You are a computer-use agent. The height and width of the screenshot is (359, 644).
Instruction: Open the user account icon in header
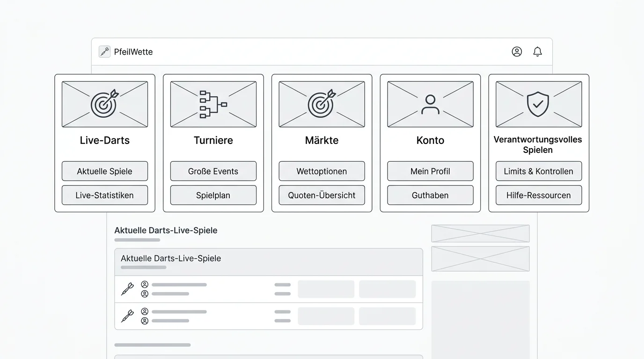point(517,52)
